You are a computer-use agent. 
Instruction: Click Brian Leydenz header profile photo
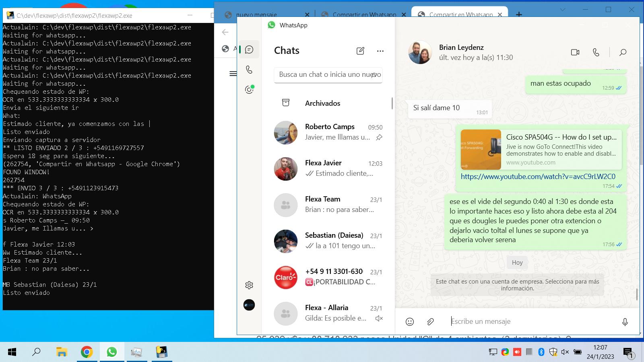(420, 52)
